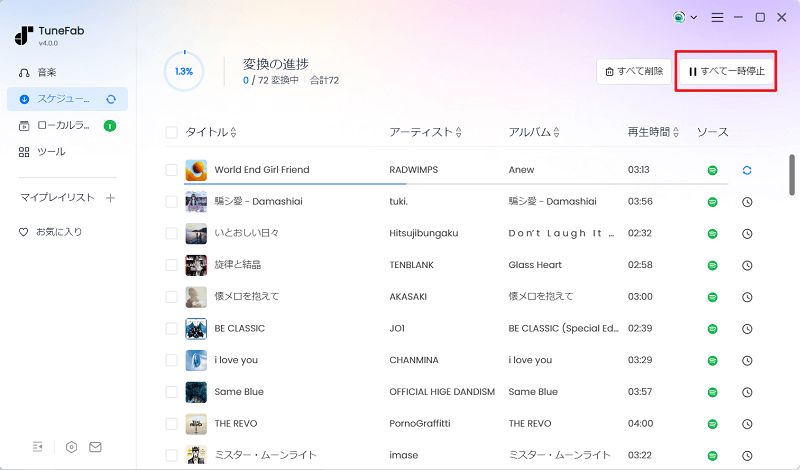Screen dimensions: 800x470
Task: Select the artist name RADWIMPS
Action: pos(413,170)
